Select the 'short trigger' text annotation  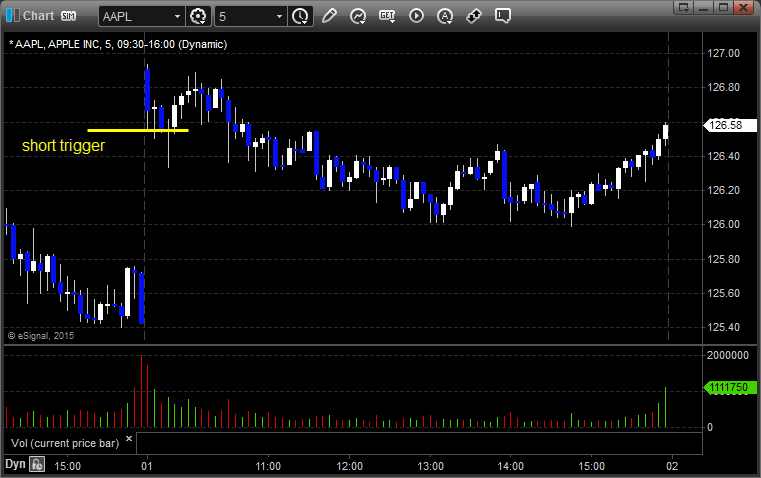(63, 146)
